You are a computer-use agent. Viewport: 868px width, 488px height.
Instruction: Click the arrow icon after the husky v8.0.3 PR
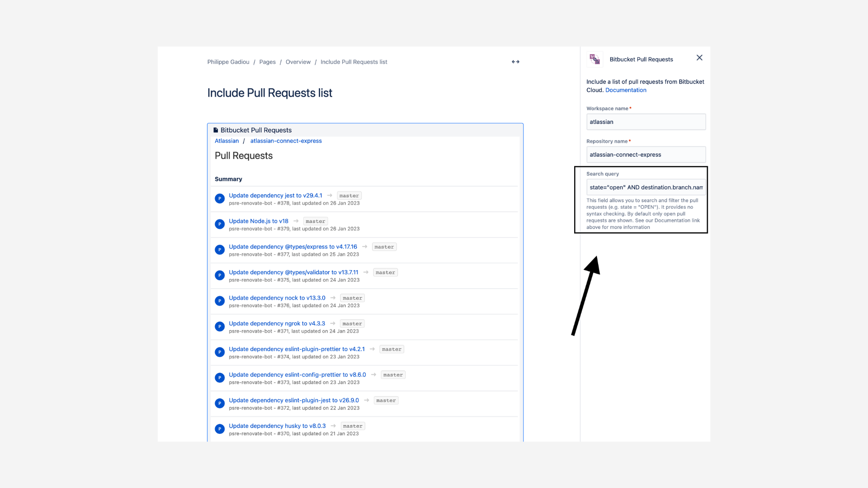[333, 426]
